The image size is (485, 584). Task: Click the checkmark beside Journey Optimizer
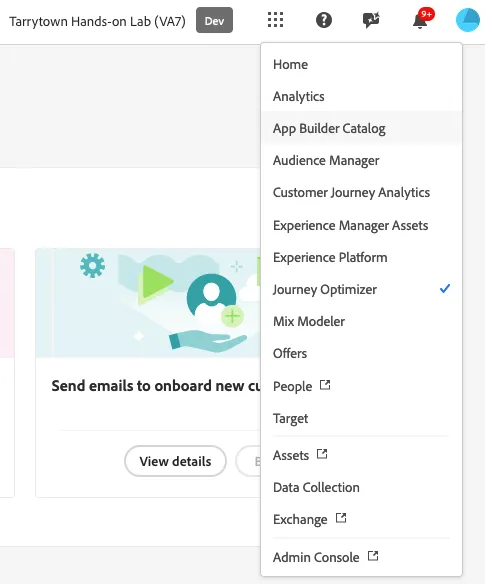click(x=445, y=289)
